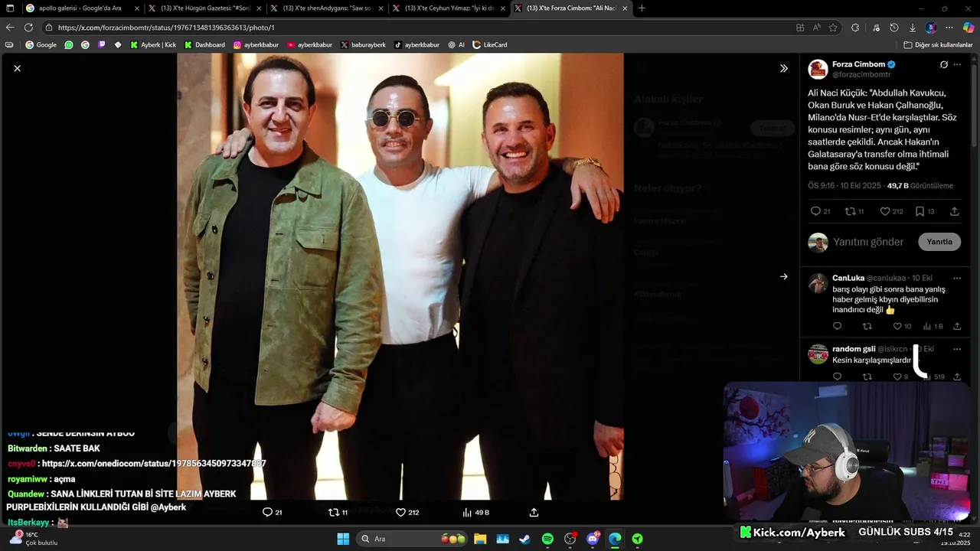Retweet icon below the photo
980x551 pixels.
click(333, 512)
